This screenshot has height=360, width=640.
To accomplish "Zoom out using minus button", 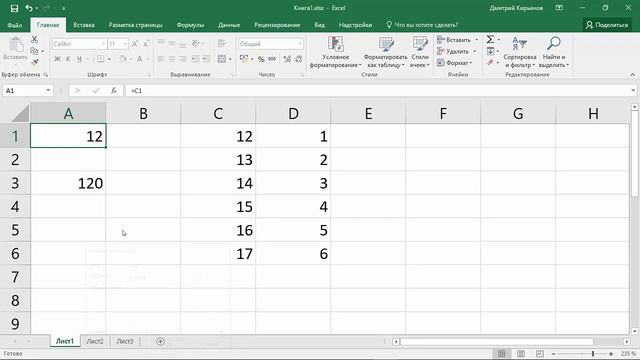I will pyautogui.click(x=553, y=354).
